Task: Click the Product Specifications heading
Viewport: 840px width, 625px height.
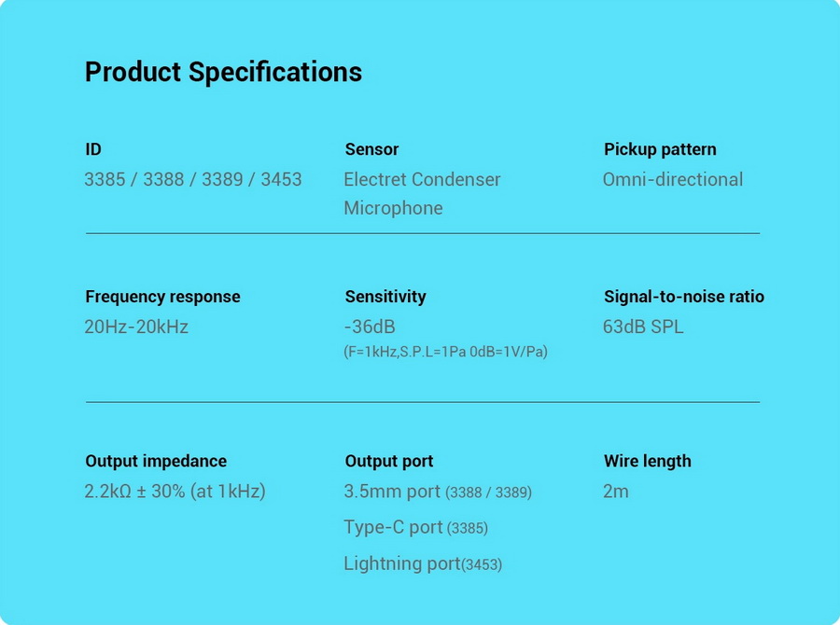Action: click(x=223, y=73)
